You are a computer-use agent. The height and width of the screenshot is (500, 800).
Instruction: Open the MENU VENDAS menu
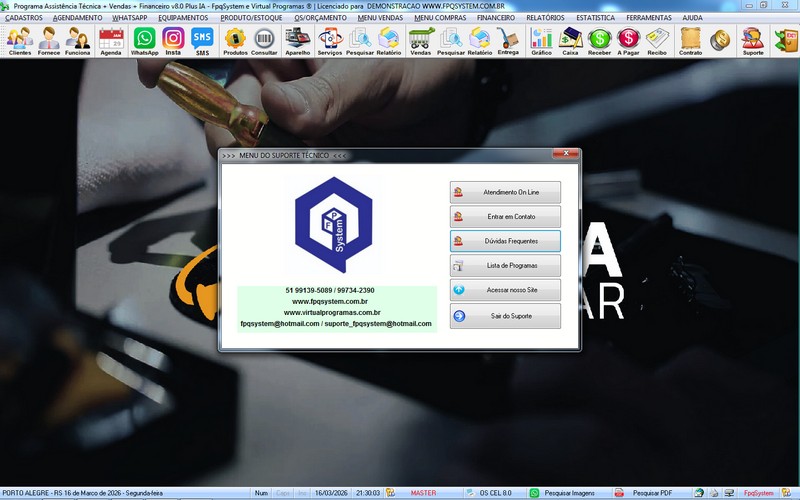(x=380, y=18)
